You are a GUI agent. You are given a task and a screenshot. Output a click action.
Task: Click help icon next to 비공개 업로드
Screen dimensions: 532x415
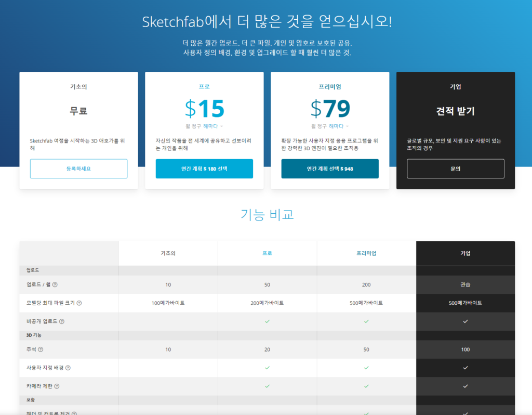click(62, 321)
